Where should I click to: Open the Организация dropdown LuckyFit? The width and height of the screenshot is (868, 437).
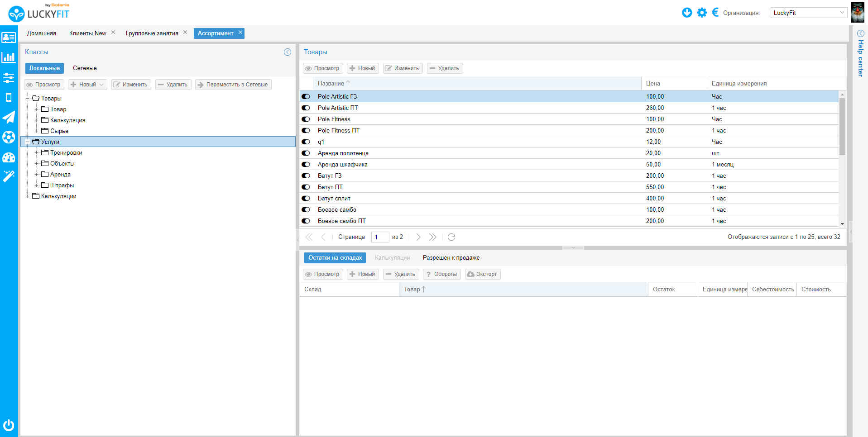(x=809, y=13)
